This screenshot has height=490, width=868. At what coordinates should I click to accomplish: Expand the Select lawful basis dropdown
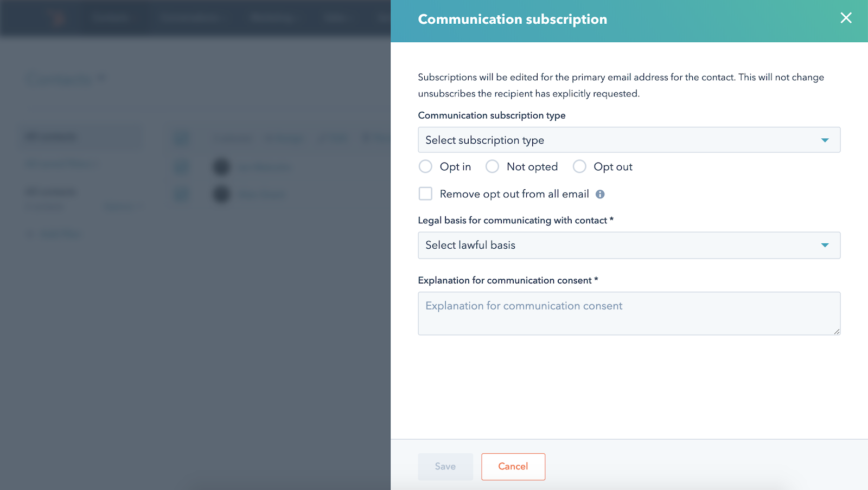coord(629,246)
